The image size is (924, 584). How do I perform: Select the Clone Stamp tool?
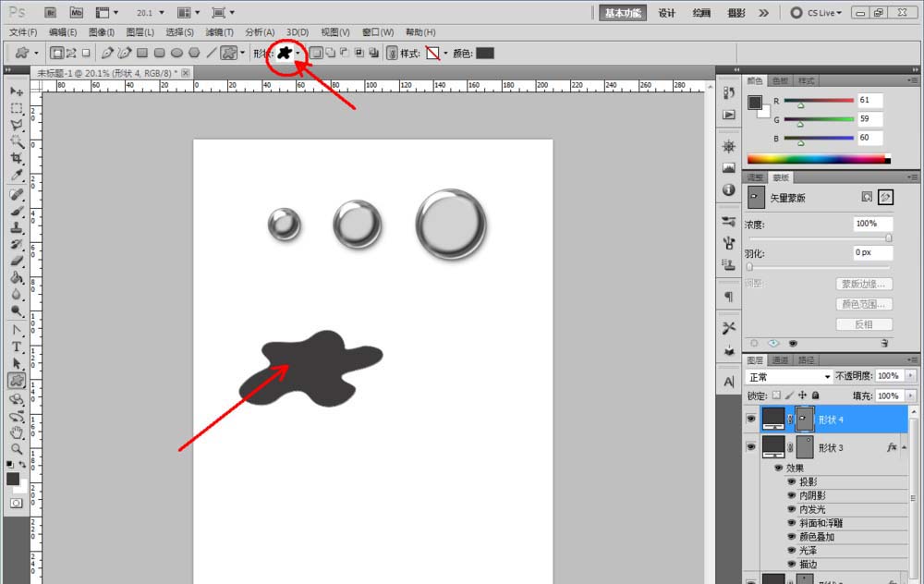pyautogui.click(x=17, y=227)
